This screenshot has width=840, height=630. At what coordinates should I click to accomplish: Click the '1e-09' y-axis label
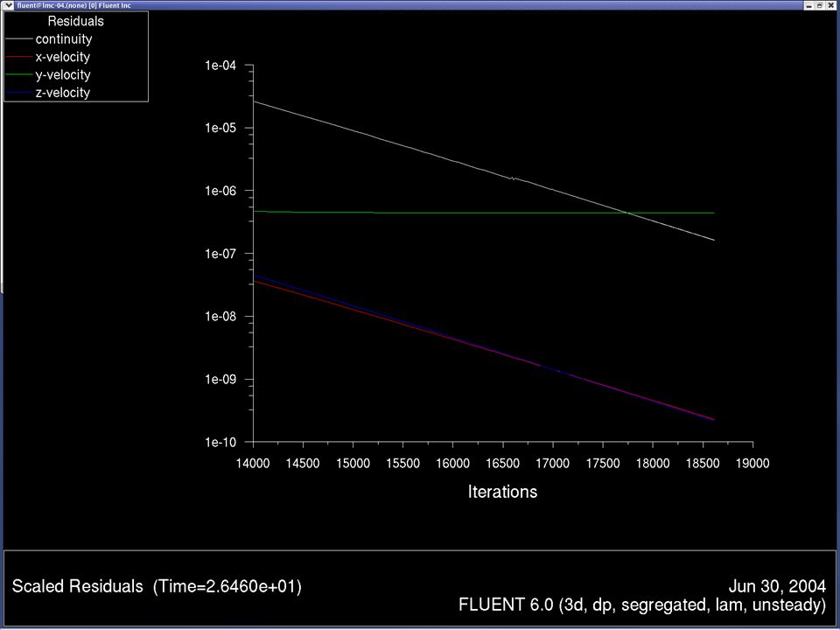(x=220, y=379)
